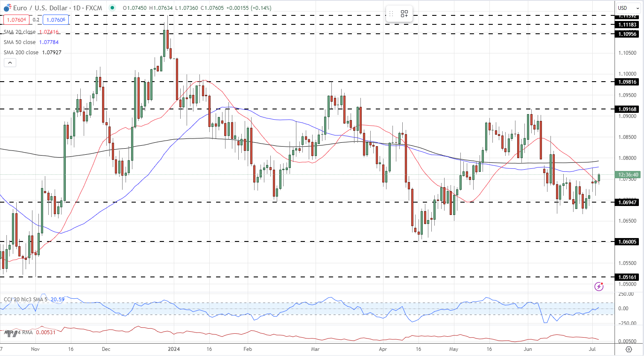
Task: Click the Feb label on time axis
Action: 248,349
